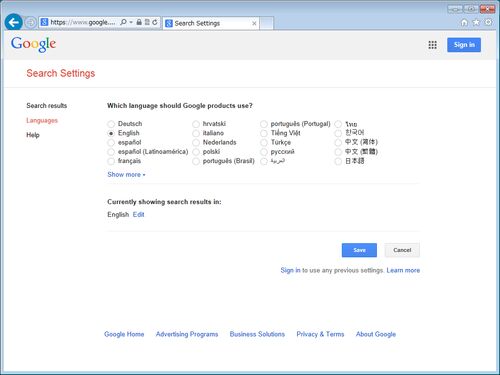Select the Korean language radio button
The image size is (500, 375).
[x=338, y=133]
